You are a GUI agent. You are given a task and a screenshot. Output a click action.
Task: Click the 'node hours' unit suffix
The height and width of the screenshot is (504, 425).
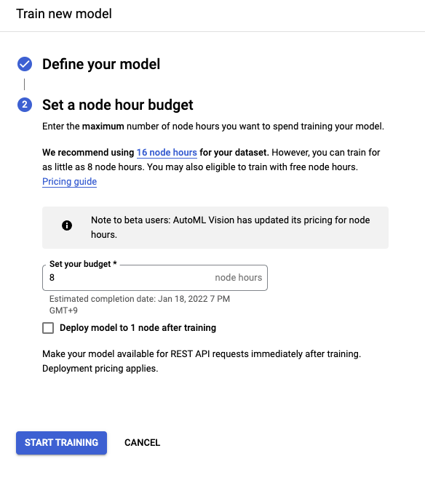239,277
